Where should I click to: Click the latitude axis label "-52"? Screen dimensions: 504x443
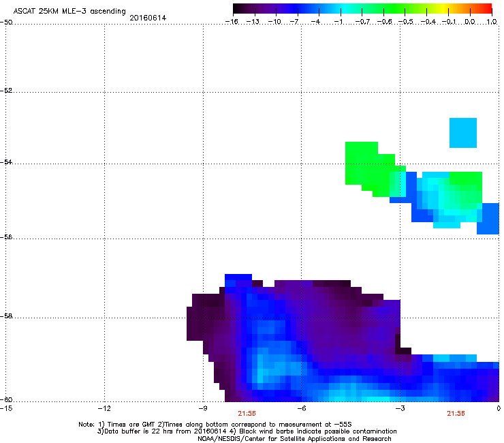(x=6, y=91)
